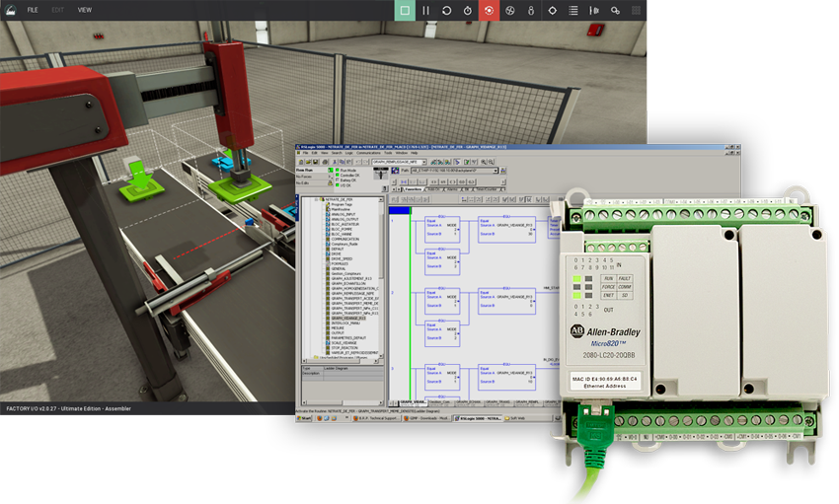Switch to the Gestion_Com routine tab at bottom
Viewport: 839px width, 504px height.
pos(440,402)
